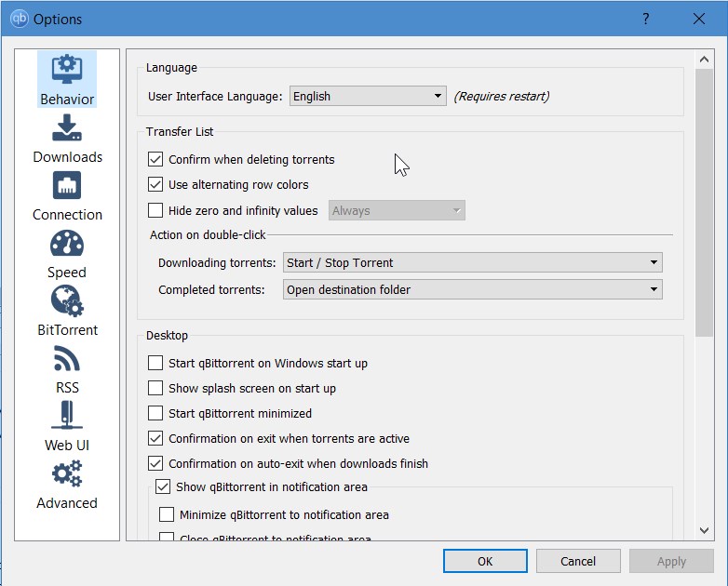Close the Options dialog with X

[x=699, y=19]
